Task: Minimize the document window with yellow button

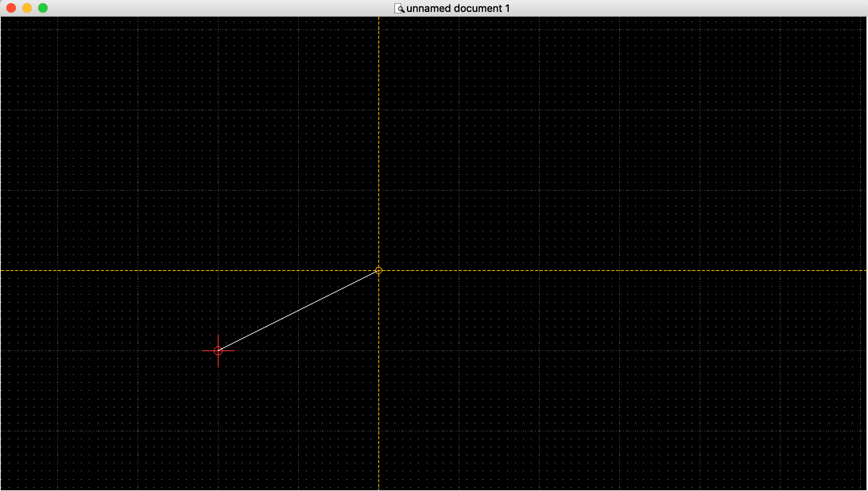Action: tap(27, 8)
